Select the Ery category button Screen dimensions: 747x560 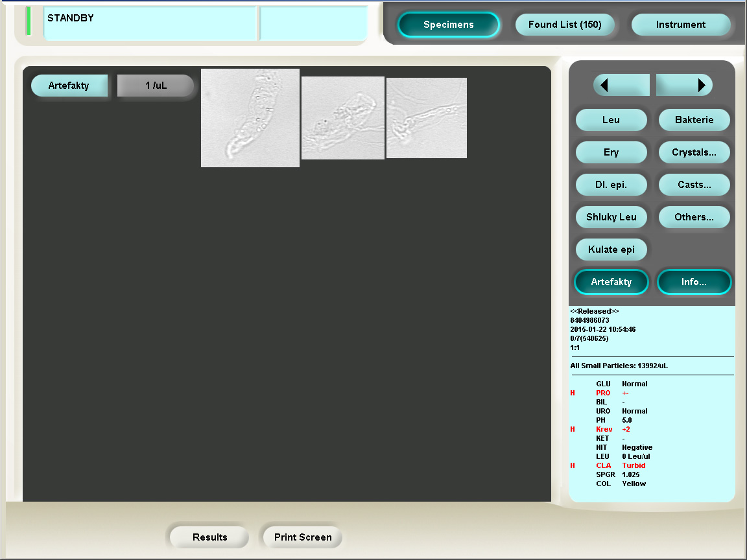click(611, 152)
